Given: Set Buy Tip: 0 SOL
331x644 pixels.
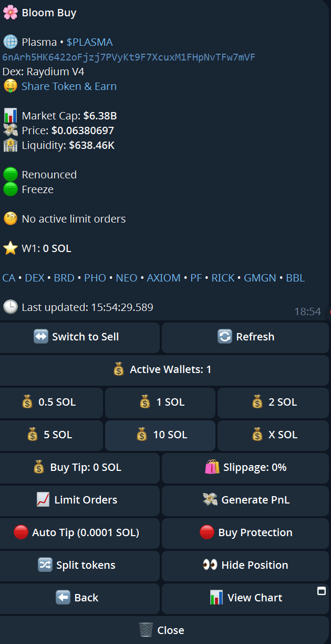Looking at the screenshot, I should [x=80, y=468].
